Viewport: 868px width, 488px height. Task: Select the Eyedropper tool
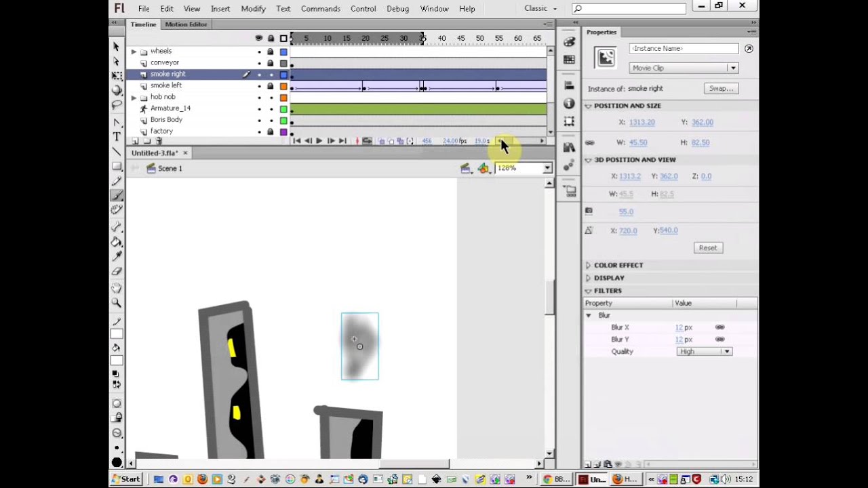pos(117,256)
